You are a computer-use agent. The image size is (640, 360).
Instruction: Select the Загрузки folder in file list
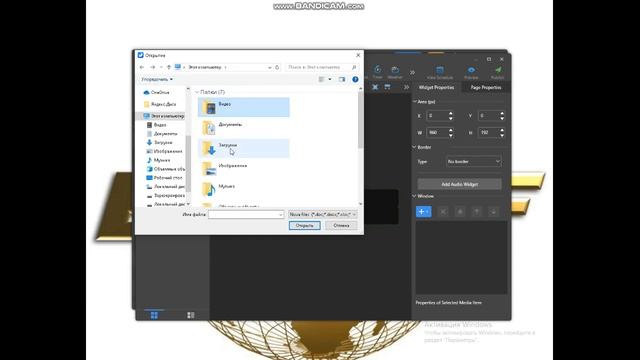tap(244, 148)
